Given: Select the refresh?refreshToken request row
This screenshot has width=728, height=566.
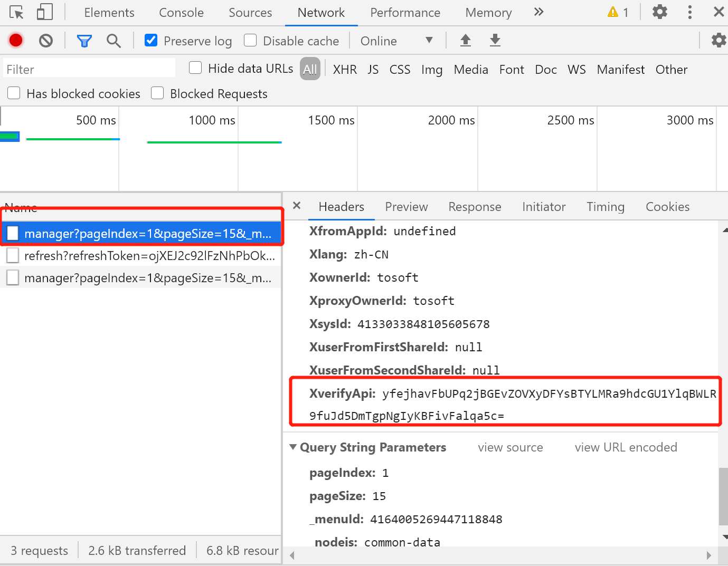Looking at the screenshot, I should point(140,256).
